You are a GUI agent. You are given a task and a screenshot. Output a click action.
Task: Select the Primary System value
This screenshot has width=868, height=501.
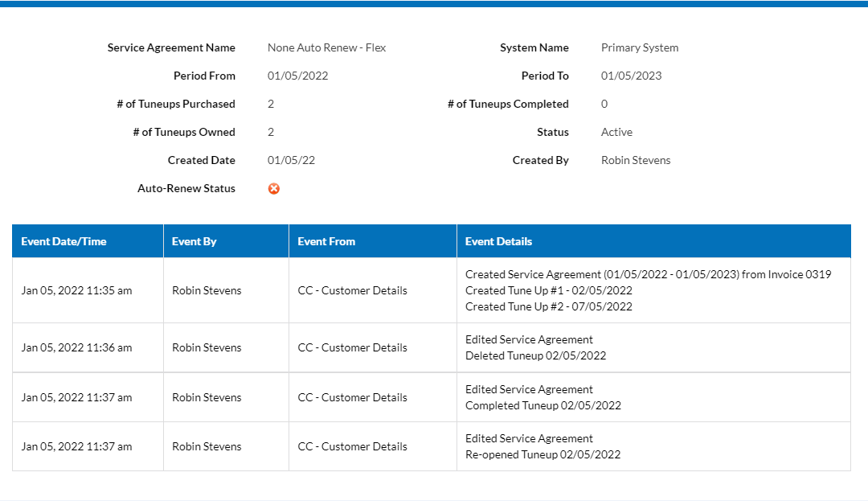pyautogui.click(x=640, y=47)
